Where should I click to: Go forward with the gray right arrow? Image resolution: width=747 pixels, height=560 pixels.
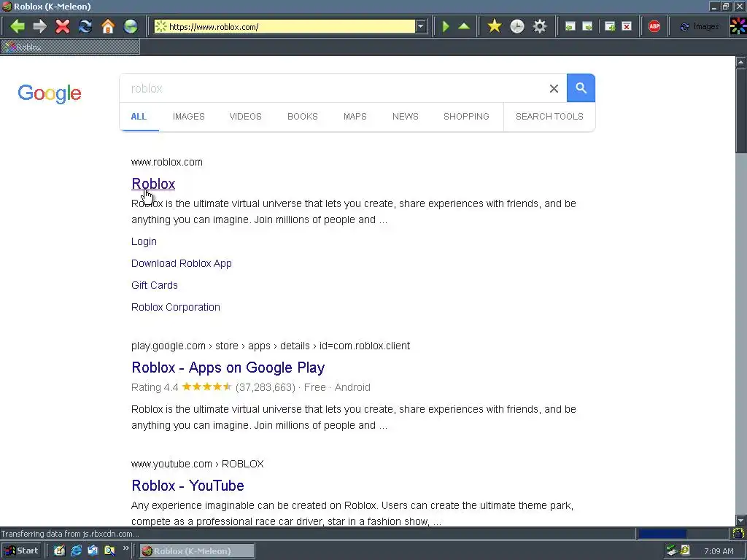[x=40, y=26]
